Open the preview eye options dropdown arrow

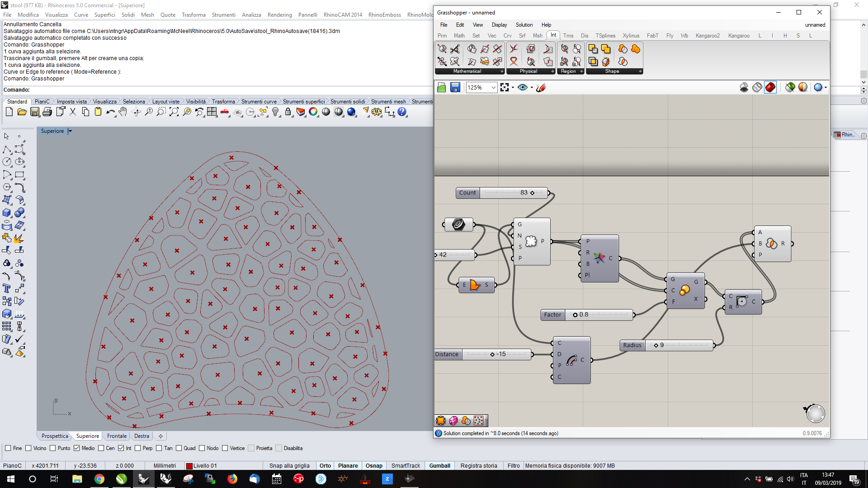click(532, 88)
